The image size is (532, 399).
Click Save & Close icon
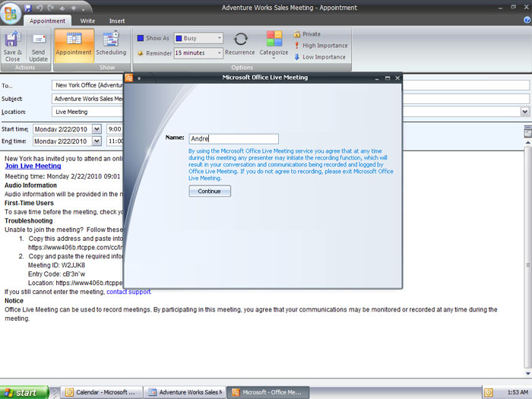(13, 46)
